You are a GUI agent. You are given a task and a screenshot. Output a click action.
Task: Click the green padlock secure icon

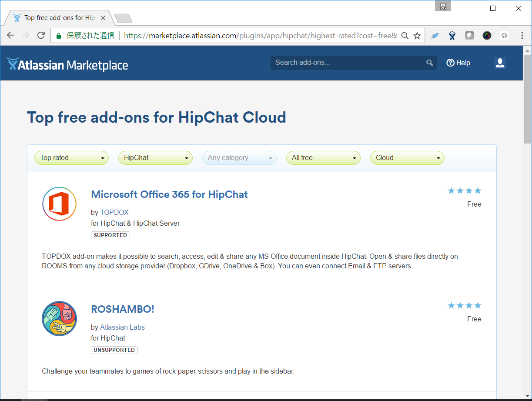coord(59,36)
